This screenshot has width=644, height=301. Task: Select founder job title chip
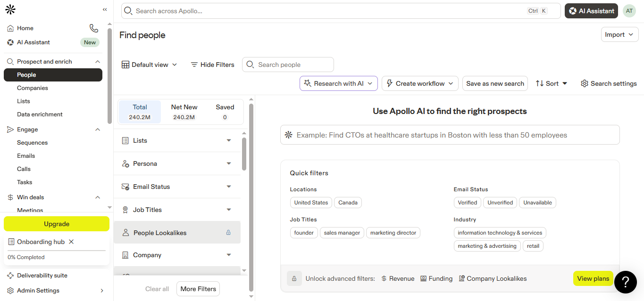pos(304,233)
